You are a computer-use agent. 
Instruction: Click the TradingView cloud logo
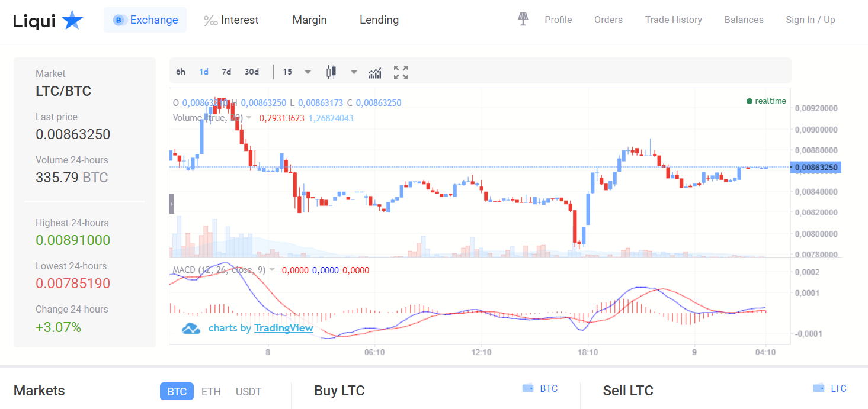click(191, 328)
